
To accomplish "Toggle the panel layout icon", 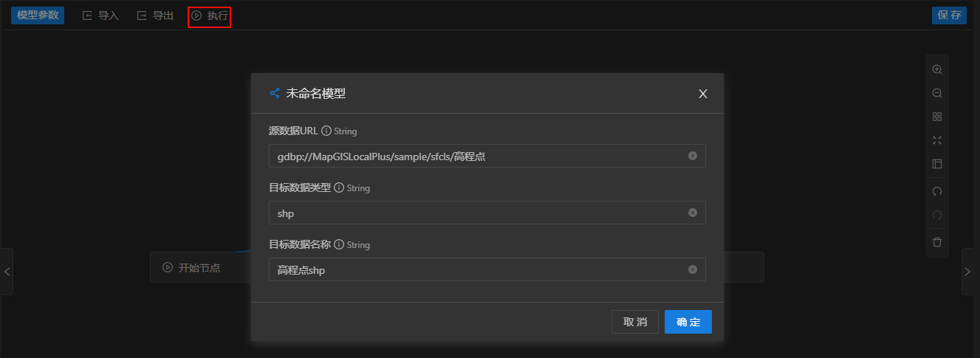I will click(x=937, y=164).
